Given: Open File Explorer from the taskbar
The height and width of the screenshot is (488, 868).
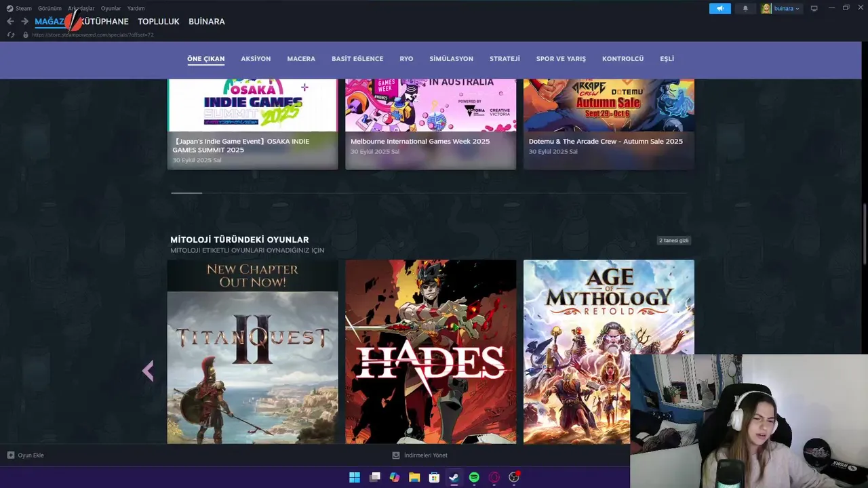Looking at the screenshot, I should coord(414,477).
